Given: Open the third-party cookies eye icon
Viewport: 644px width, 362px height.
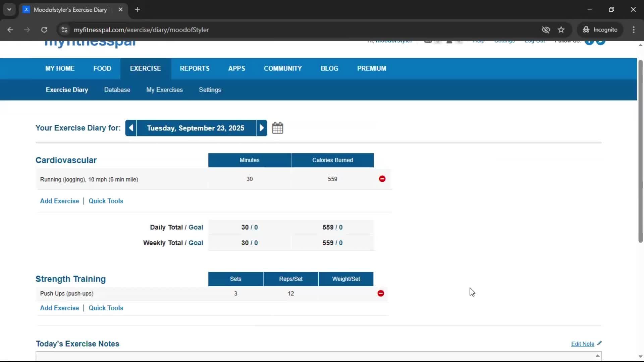Looking at the screenshot, I should click(x=546, y=30).
